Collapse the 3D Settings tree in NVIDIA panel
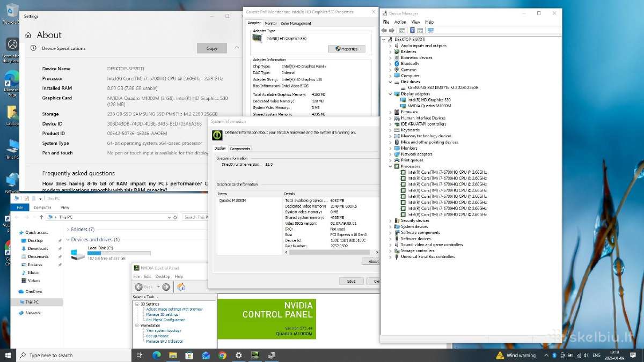 (137, 304)
